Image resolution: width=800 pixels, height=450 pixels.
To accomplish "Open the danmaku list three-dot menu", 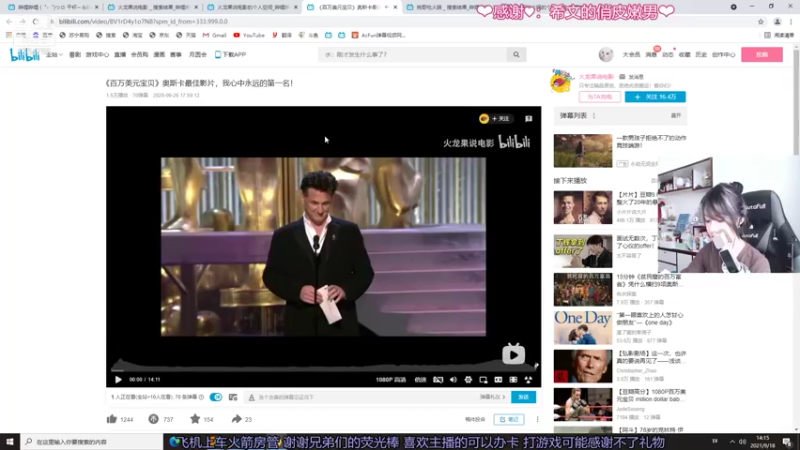I will pyautogui.click(x=594, y=116).
